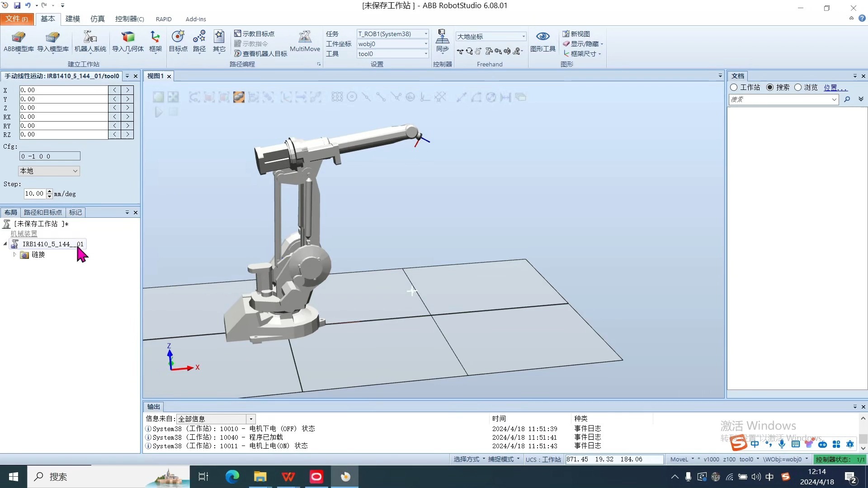Open Microsoft Edge from the taskbar
This screenshot has width=868, height=488.
(232, 477)
